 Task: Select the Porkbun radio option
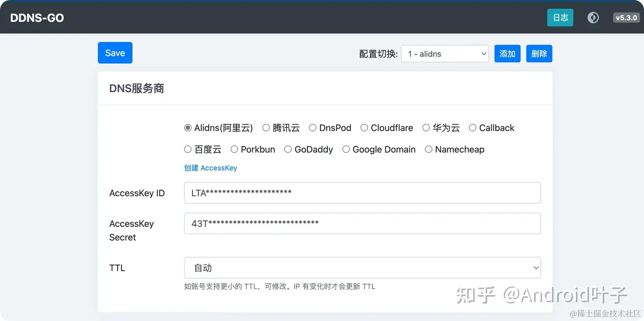(x=234, y=149)
